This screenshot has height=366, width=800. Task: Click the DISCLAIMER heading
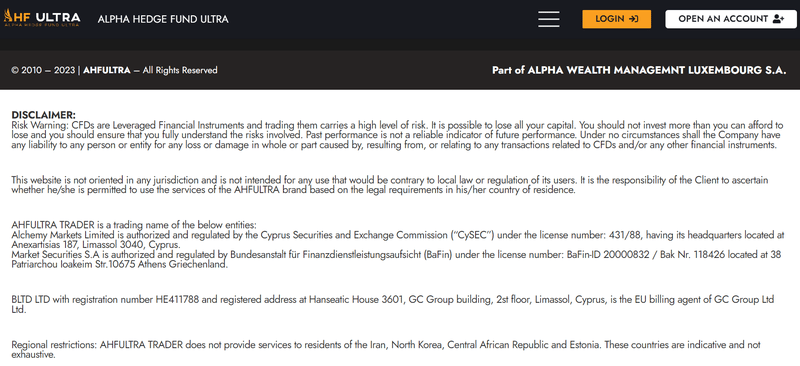(43, 115)
